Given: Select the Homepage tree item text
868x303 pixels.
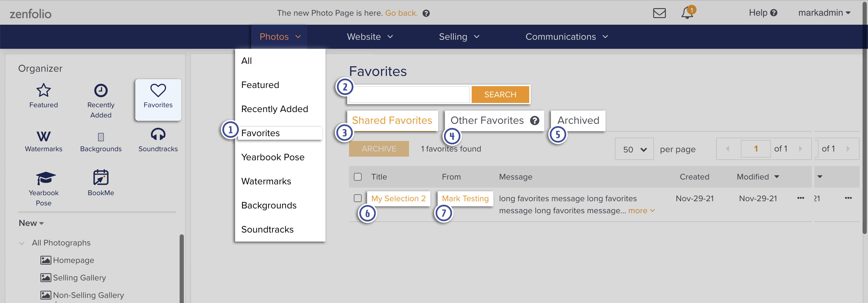Looking at the screenshot, I should pyautogui.click(x=74, y=261).
